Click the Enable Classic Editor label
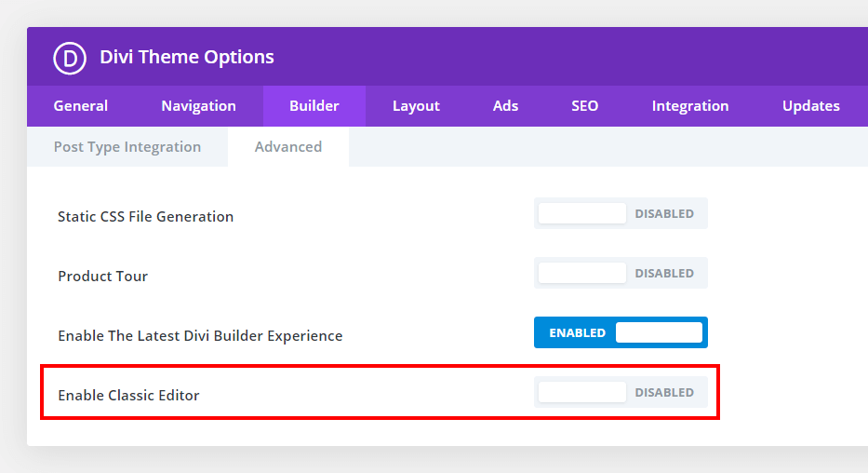The width and height of the screenshot is (868, 473). pos(128,396)
